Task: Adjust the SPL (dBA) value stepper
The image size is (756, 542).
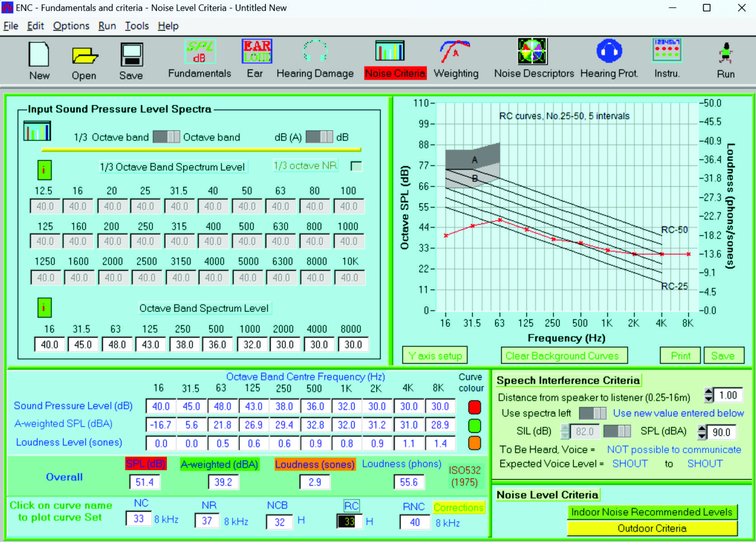Action: point(702,432)
